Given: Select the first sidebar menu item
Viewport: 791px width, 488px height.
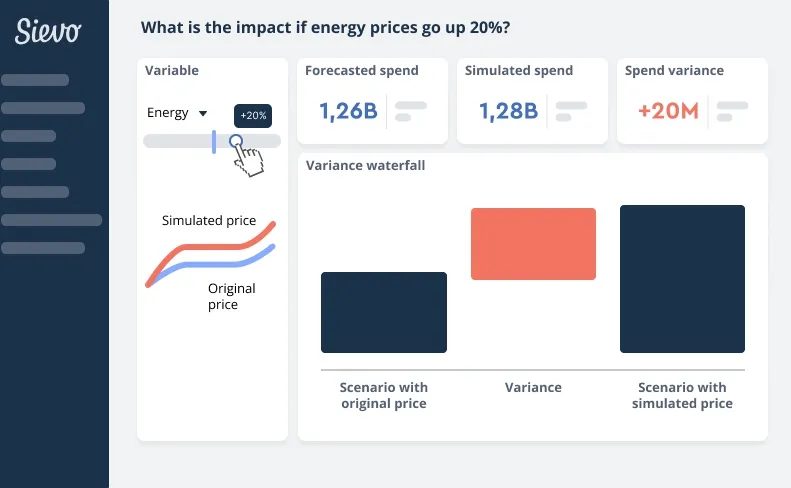Looking at the screenshot, I should pyautogui.click(x=35, y=80).
